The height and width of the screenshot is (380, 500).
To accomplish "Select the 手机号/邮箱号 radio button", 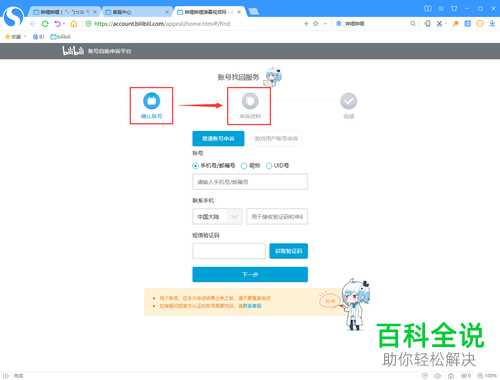I will click(x=195, y=166).
